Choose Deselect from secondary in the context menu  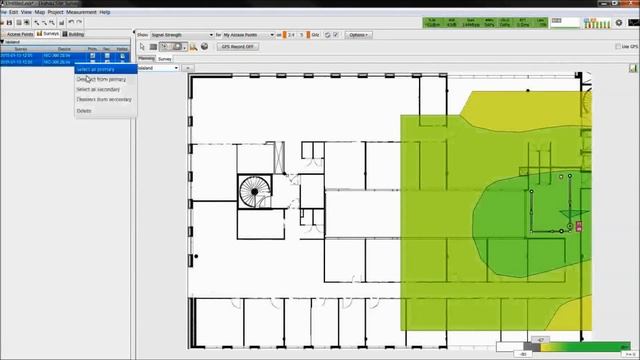pos(106,99)
